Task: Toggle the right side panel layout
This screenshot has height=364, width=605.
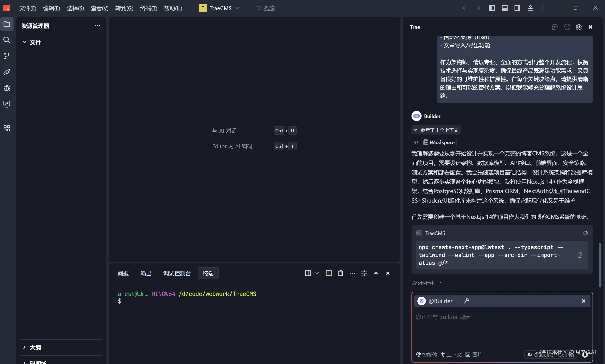Action: 517,8
